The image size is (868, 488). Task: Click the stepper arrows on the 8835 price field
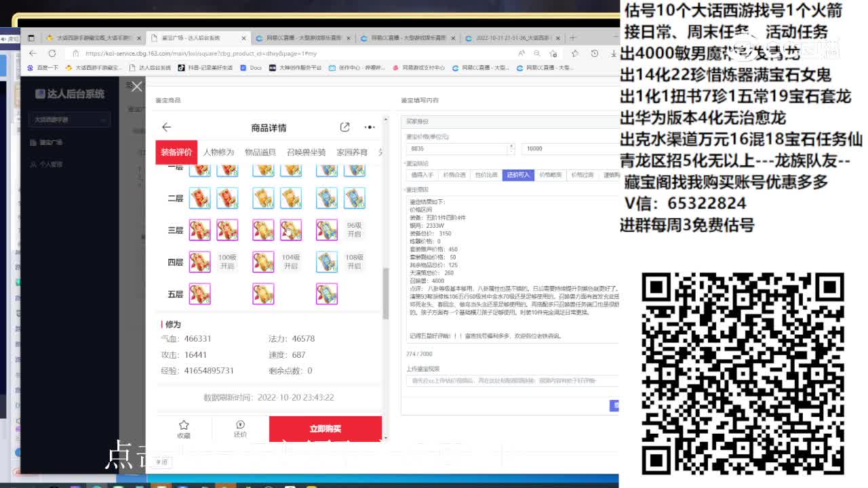(511, 148)
